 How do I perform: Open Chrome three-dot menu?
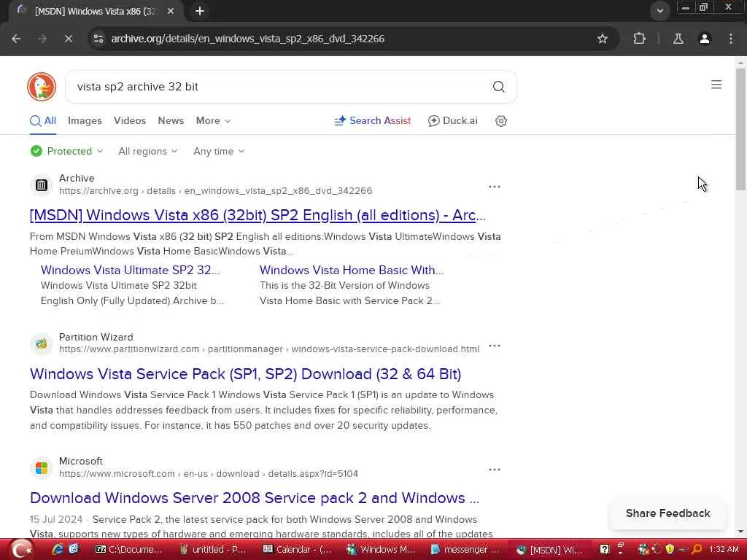click(731, 39)
